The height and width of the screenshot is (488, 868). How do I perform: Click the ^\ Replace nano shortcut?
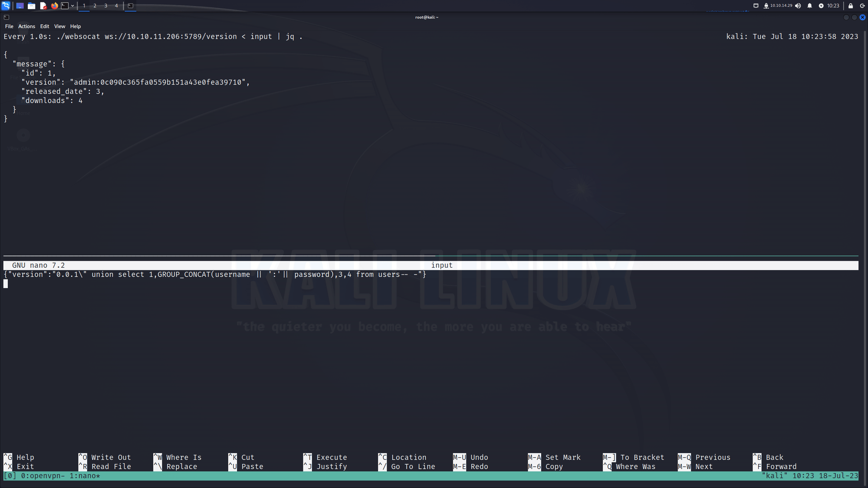175,467
